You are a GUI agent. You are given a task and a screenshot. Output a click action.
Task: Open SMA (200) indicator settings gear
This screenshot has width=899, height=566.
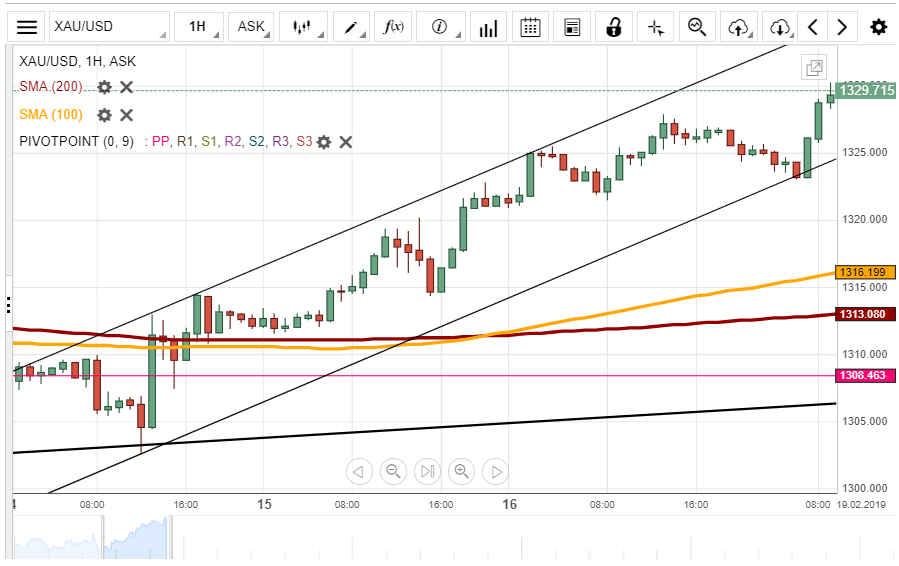pos(104,87)
